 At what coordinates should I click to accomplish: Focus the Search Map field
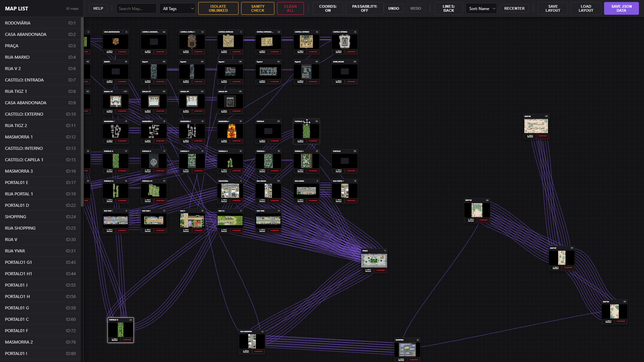point(136,8)
